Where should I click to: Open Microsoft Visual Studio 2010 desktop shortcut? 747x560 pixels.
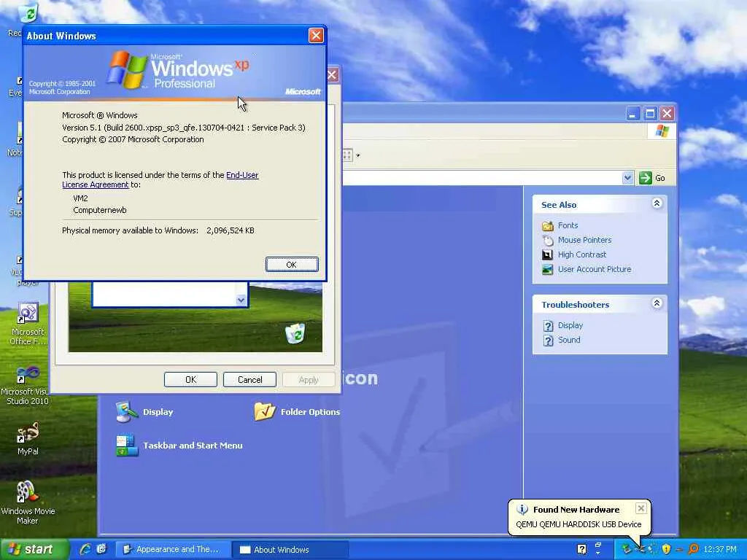[x=27, y=385]
